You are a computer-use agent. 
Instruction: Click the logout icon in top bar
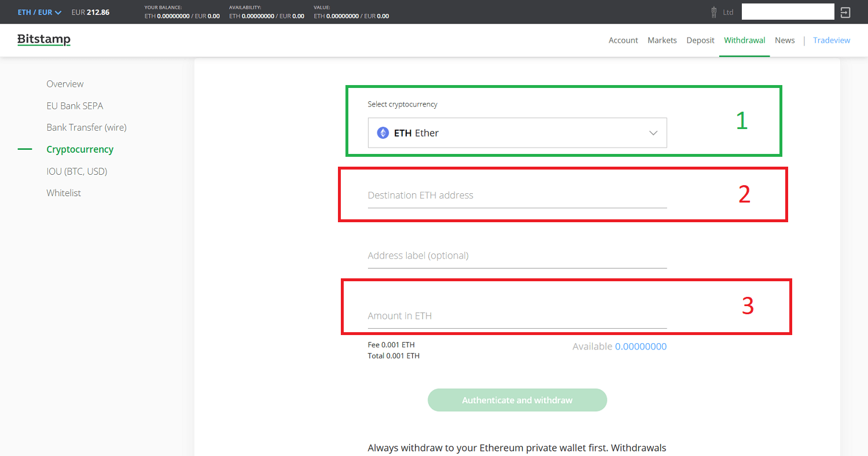point(845,12)
